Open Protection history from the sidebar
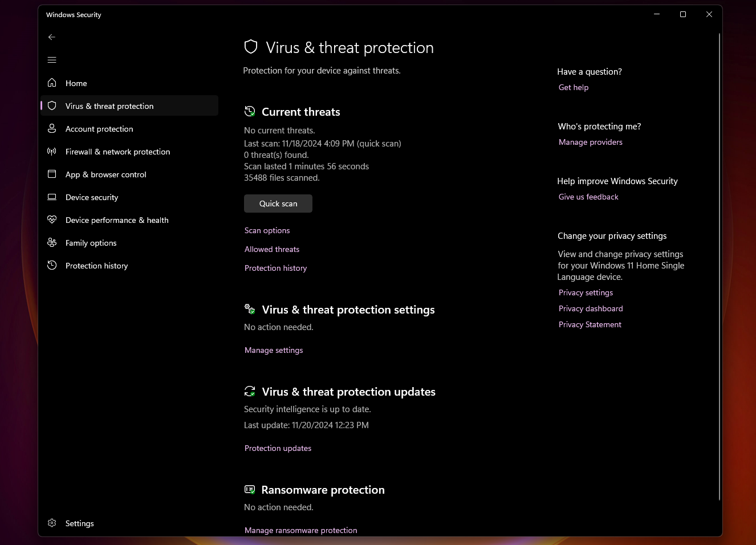The width and height of the screenshot is (756, 545). [129, 266]
